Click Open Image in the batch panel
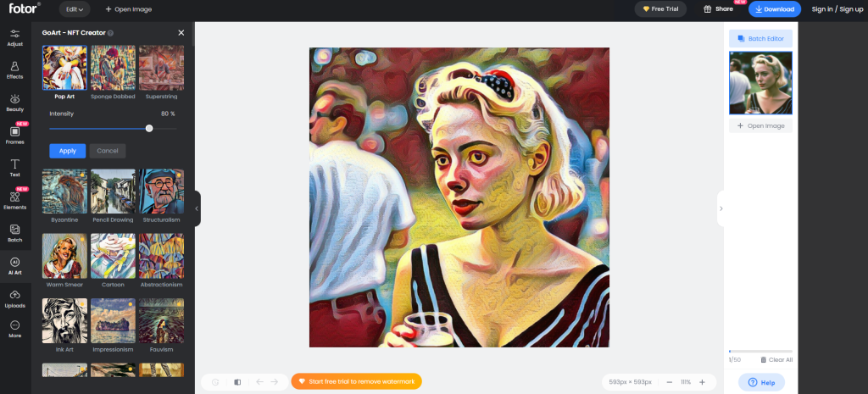Viewport: 868px width, 394px height. [760, 125]
